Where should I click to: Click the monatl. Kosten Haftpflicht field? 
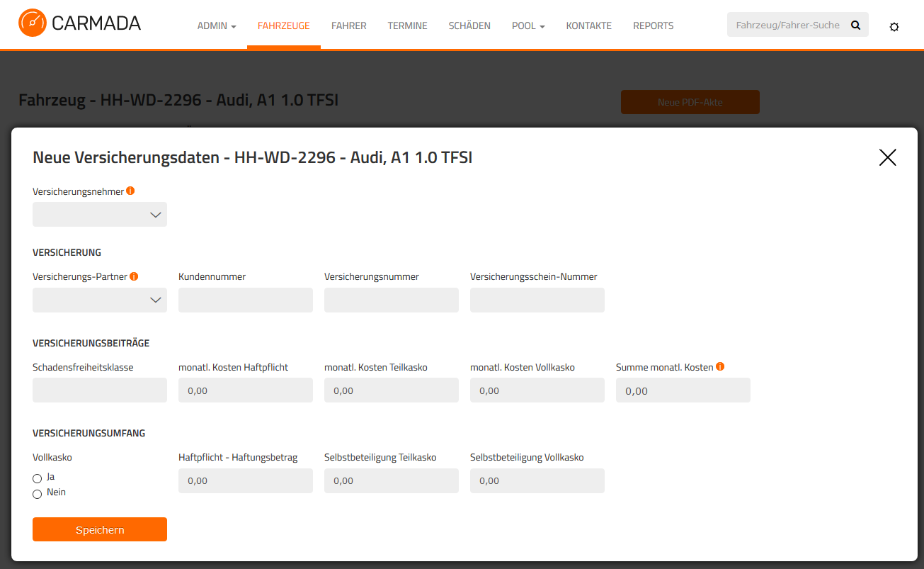tap(246, 390)
